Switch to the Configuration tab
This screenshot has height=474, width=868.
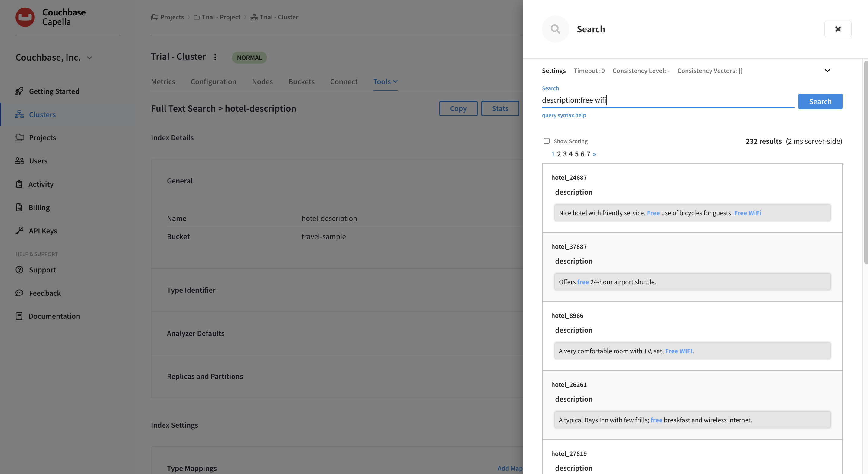[x=213, y=82]
